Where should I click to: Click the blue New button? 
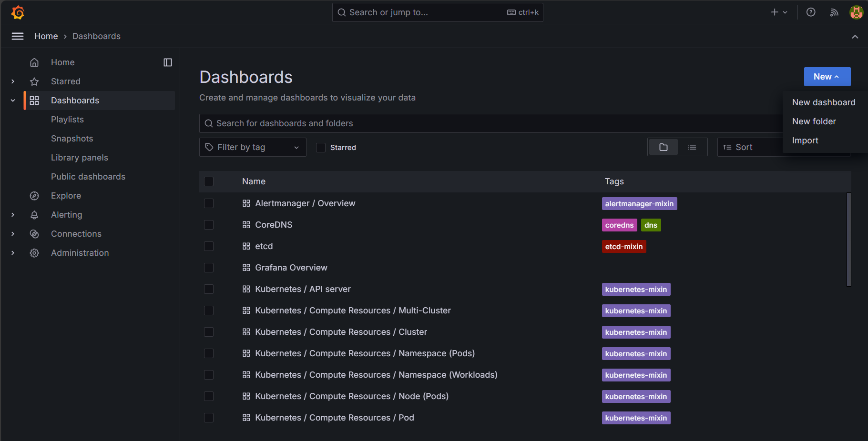click(x=827, y=77)
